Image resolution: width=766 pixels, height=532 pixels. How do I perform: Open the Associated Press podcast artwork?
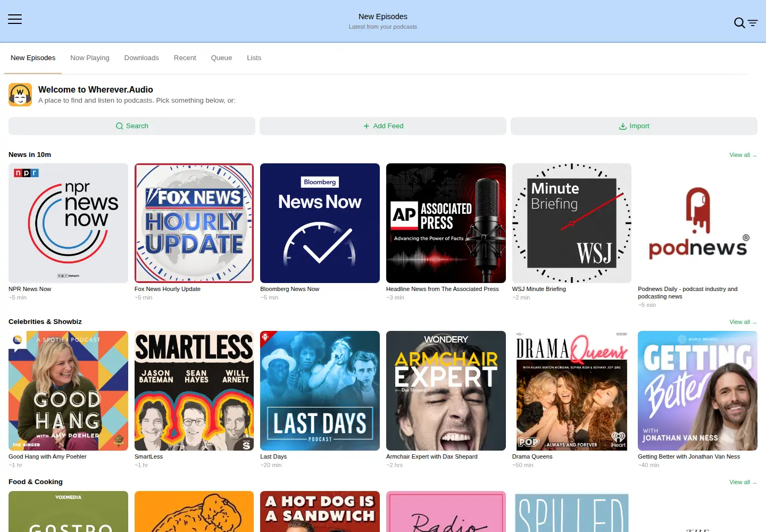pyautogui.click(x=446, y=223)
